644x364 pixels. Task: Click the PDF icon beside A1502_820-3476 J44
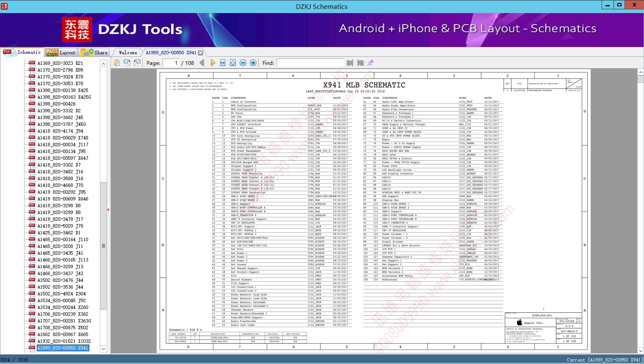32,280
